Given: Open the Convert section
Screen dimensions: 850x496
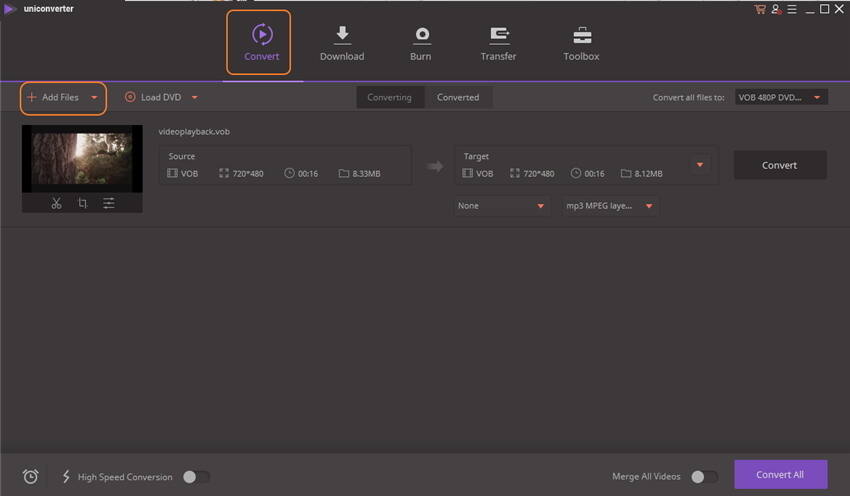Looking at the screenshot, I should coord(261,42).
